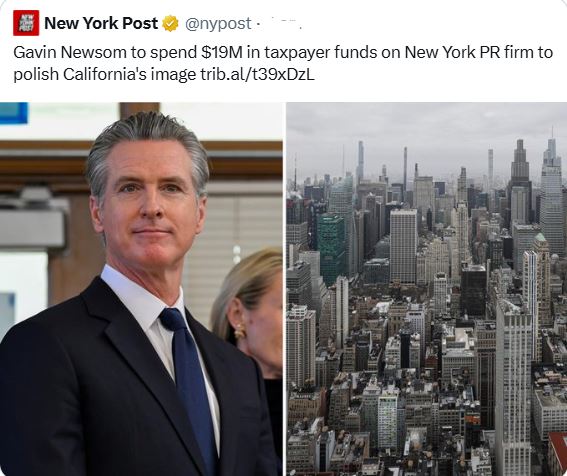Image resolution: width=567 pixels, height=476 pixels.
Task: Open the left photo of man in suit
Action: tap(141, 289)
